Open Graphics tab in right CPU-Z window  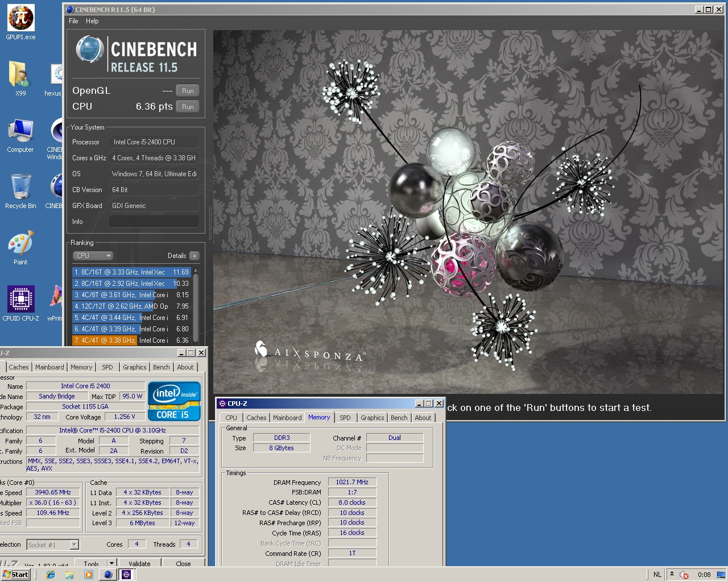373,418
